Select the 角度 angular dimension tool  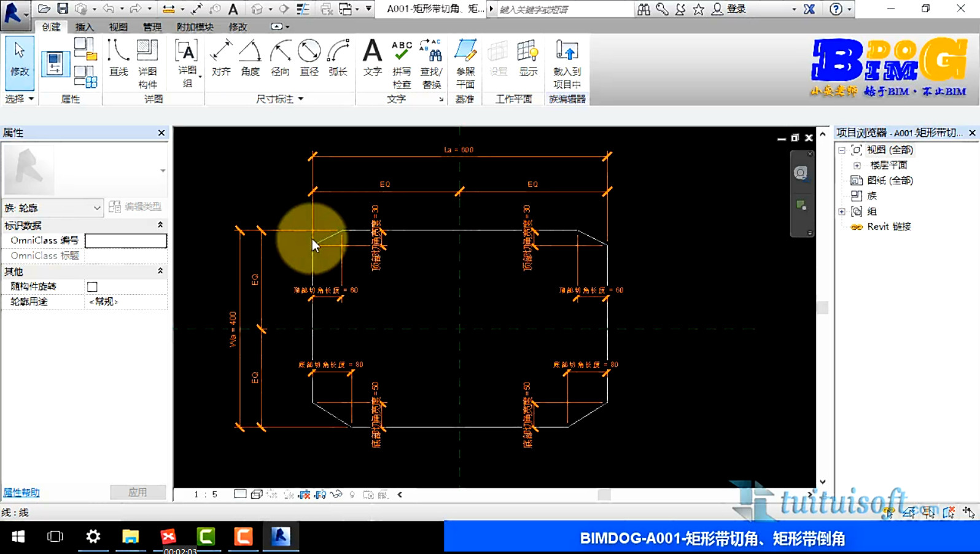click(x=250, y=58)
